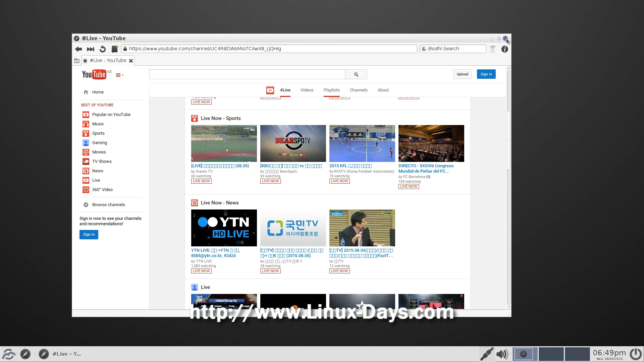The width and height of the screenshot is (644, 362).
Task: Open the Live Now - News section heading
Action: (x=220, y=203)
